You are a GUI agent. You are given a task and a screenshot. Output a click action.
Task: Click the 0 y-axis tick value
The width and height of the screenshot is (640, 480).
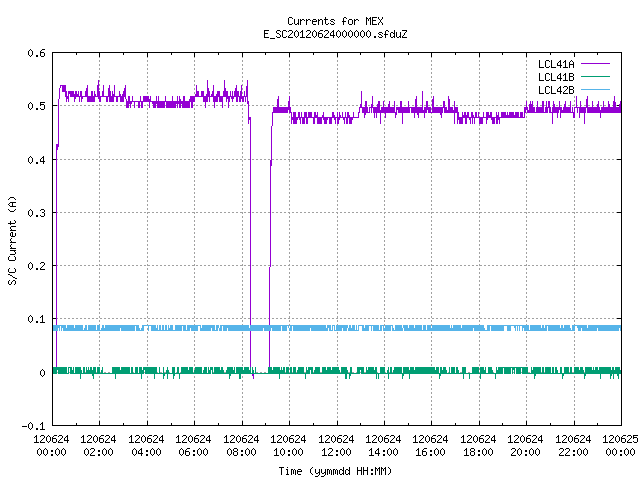(42, 373)
